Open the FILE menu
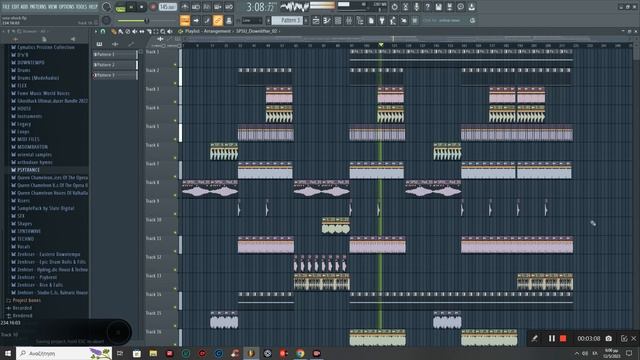The width and height of the screenshot is (640, 360). [6, 7]
